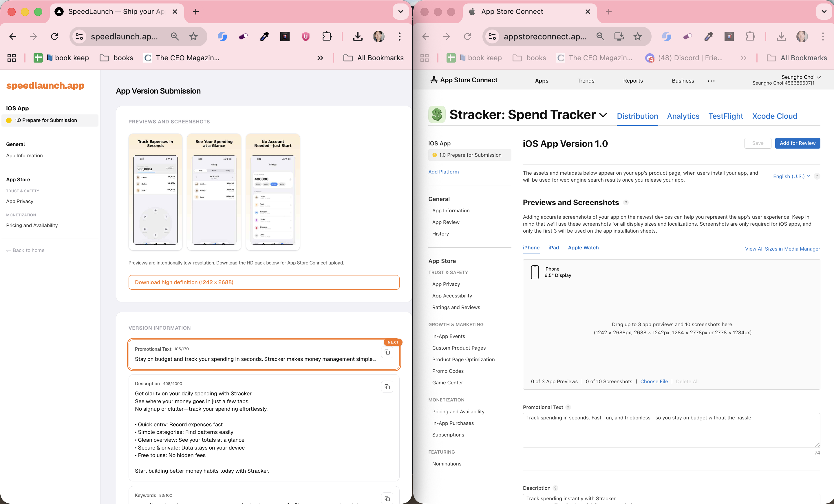This screenshot has width=834, height=504.
Task: Show hidden bookmarks via double-chevron in left browser
Action: (x=320, y=58)
